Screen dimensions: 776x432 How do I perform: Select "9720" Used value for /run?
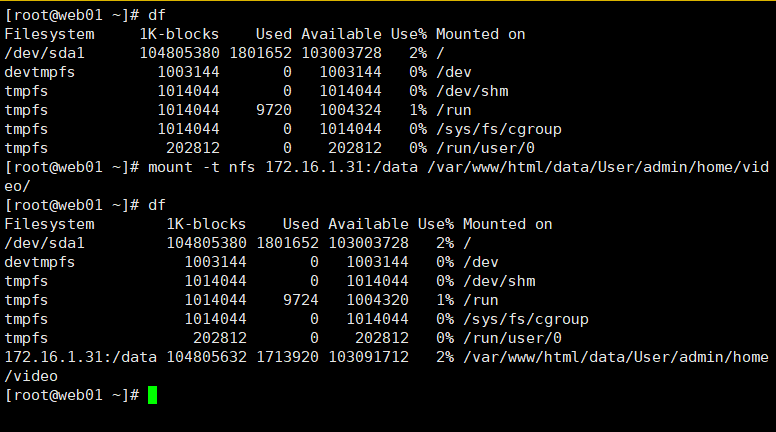[274, 110]
